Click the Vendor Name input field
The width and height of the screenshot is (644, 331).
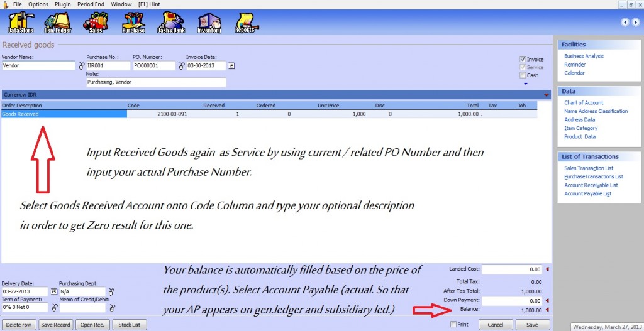pyautogui.click(x=38, y=65)
